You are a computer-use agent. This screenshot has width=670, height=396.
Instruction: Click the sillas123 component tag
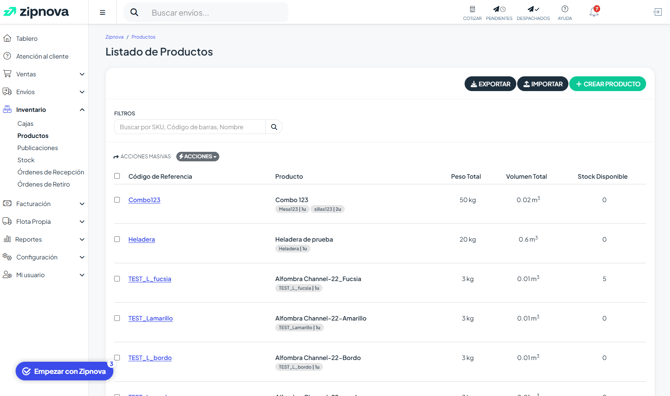pyautogui.click(x=328, y=209)
